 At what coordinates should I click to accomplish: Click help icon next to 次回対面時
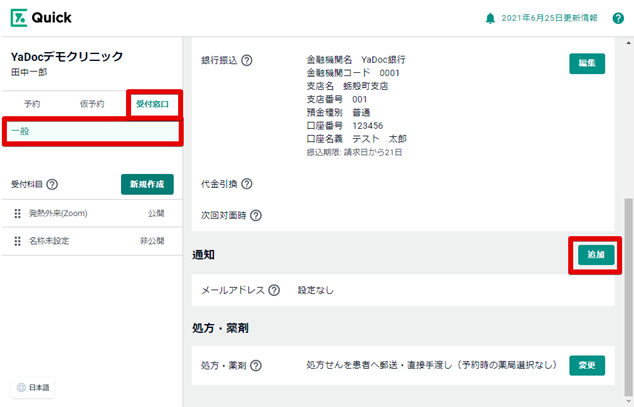pos(256,215)
